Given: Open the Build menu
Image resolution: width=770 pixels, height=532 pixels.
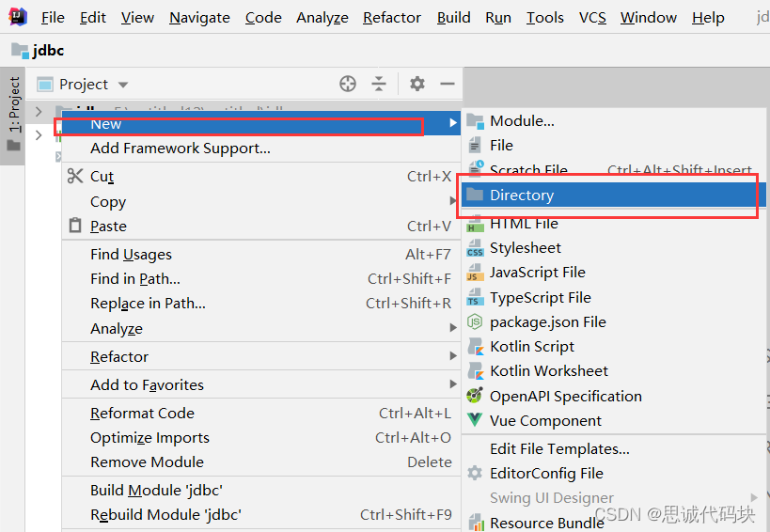Looking at the screenshot, I should 454,18.
